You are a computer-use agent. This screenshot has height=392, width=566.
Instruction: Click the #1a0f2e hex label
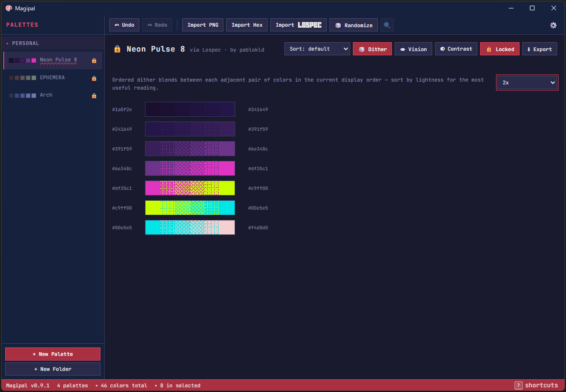(122, 110)
